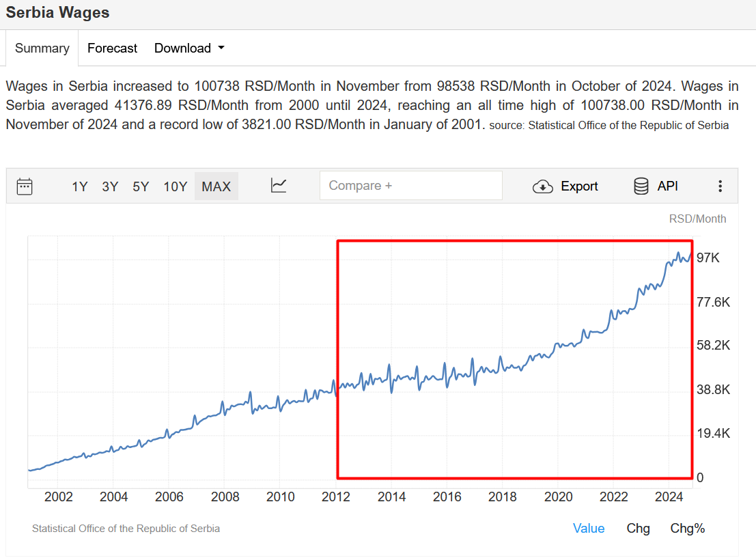Image resolution: width=756 pixels, height=558 pixels.
Task: Click the API button label
Action: [x=667, y=186]
